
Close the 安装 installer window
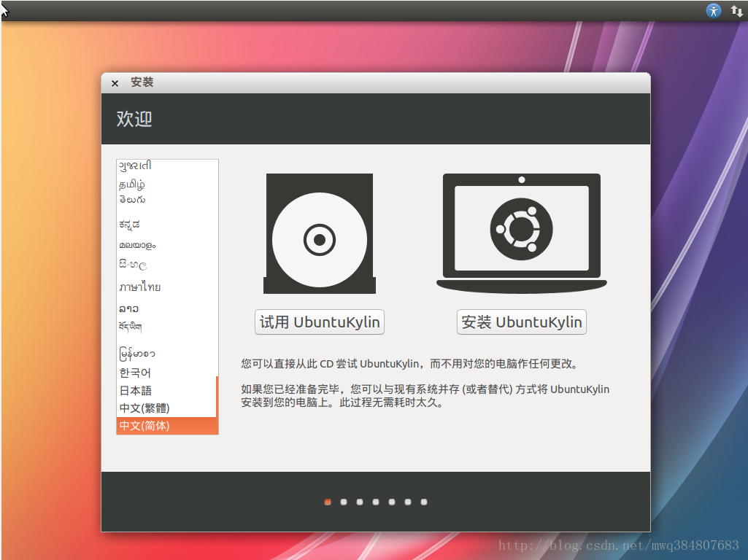[x=115, y=83]
